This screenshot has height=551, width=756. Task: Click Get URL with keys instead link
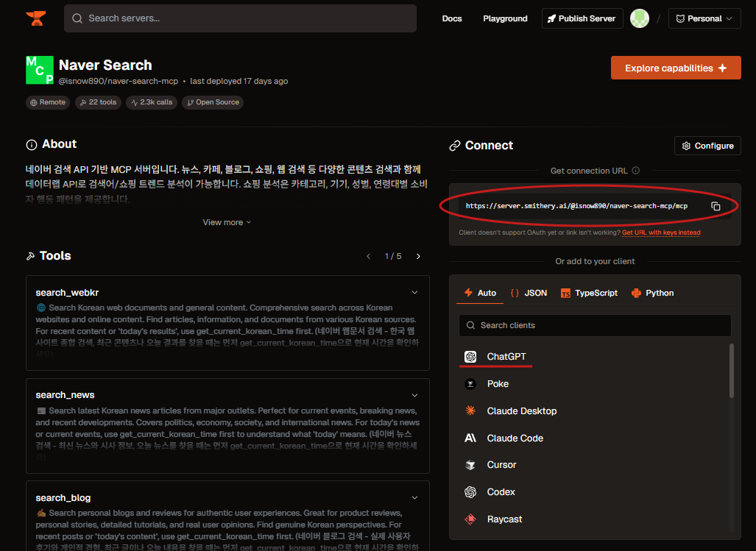(x=661, y=232)
